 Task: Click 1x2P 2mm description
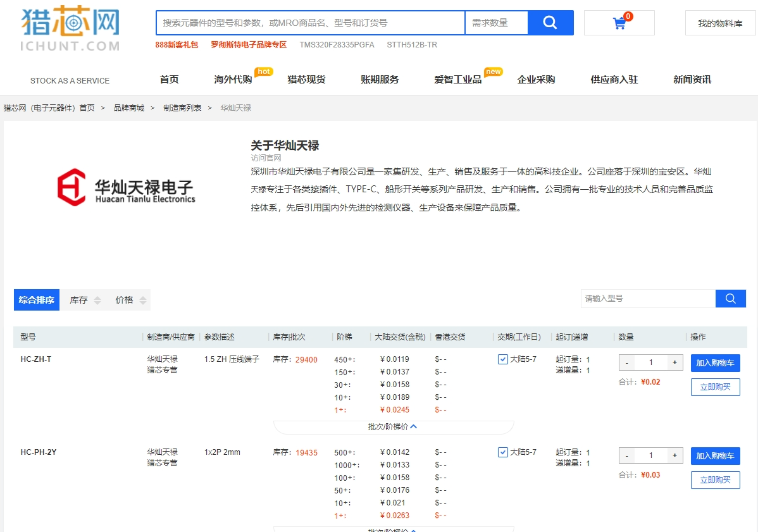(222, 452)
